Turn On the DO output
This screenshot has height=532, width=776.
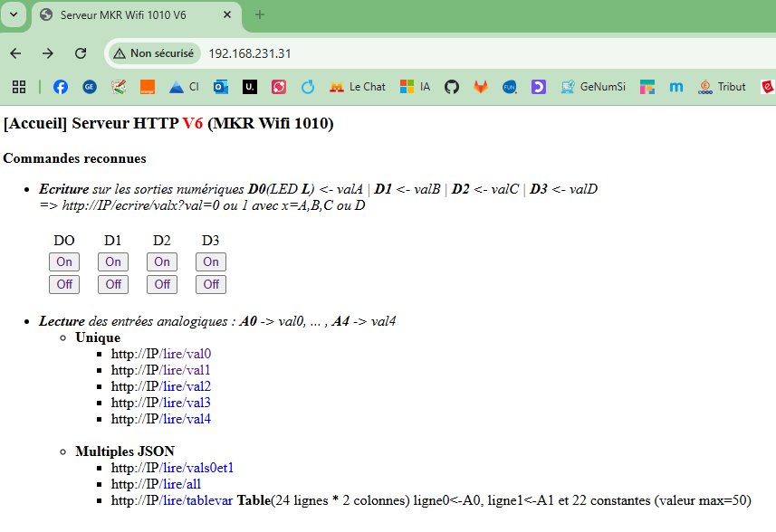(x=64, y=261)
